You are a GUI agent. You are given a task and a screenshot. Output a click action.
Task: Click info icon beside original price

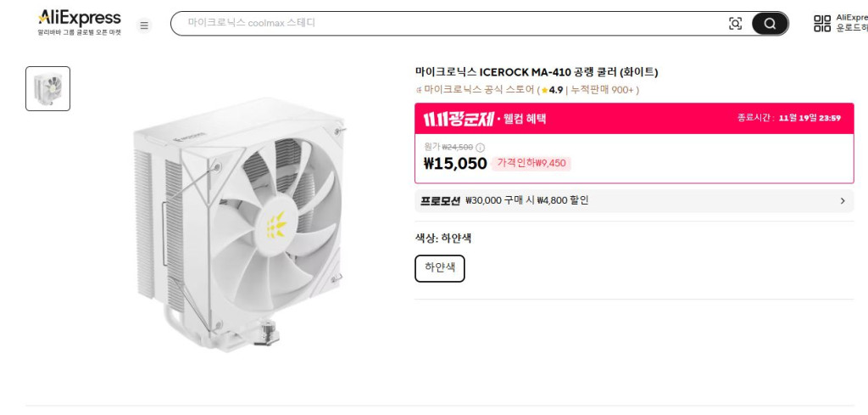[481, 147]
